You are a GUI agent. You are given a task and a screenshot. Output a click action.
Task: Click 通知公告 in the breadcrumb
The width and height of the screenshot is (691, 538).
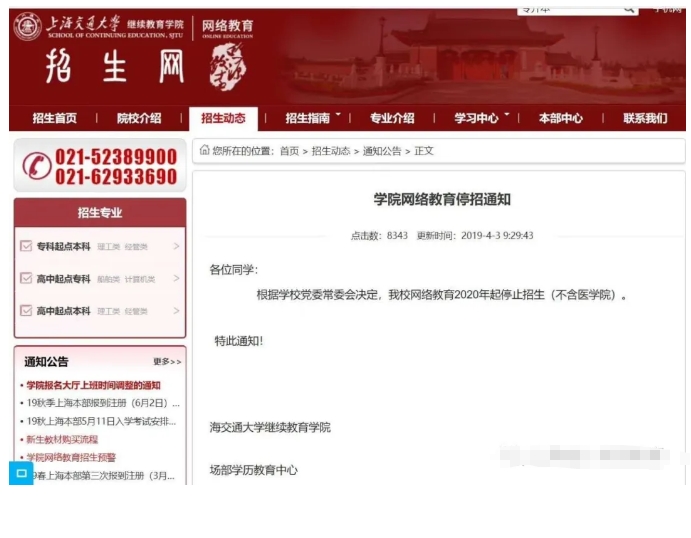(x=382, y=151)
